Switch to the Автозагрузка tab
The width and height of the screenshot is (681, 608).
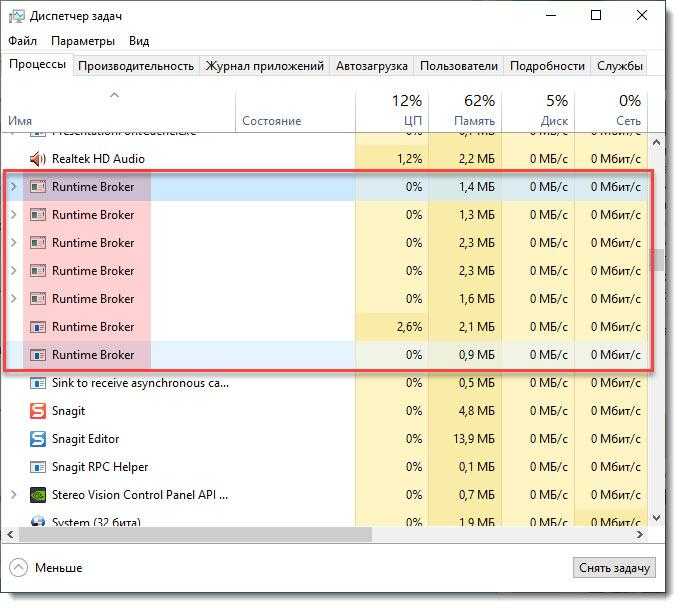pyautogui.click(x=372, y=66)
